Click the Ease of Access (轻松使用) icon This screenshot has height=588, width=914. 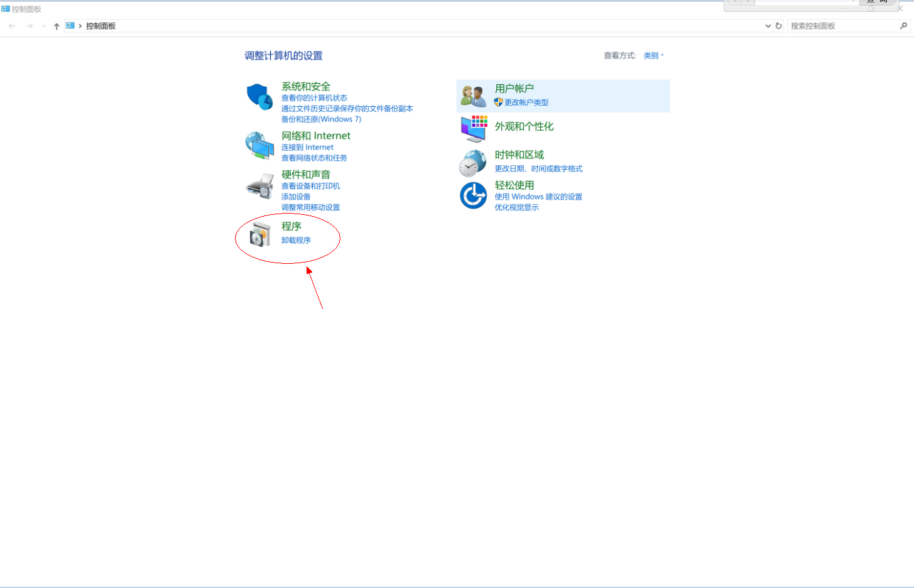click(473, 195)
